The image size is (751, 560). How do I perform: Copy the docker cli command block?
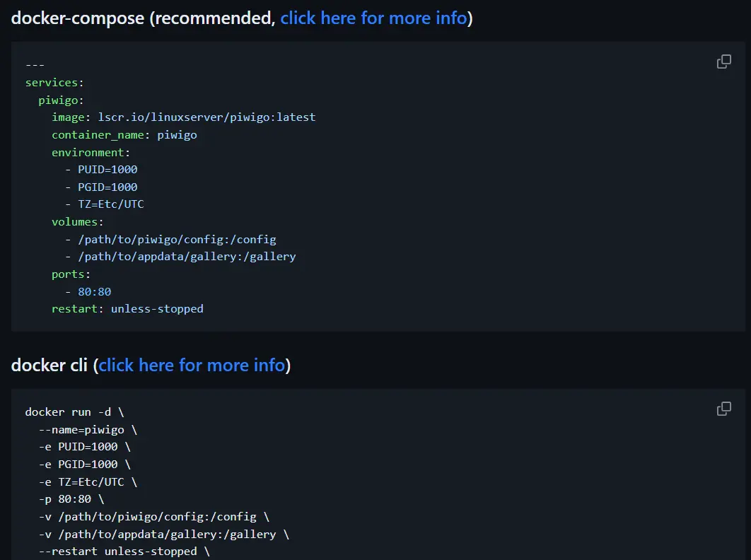click(723, 409)
